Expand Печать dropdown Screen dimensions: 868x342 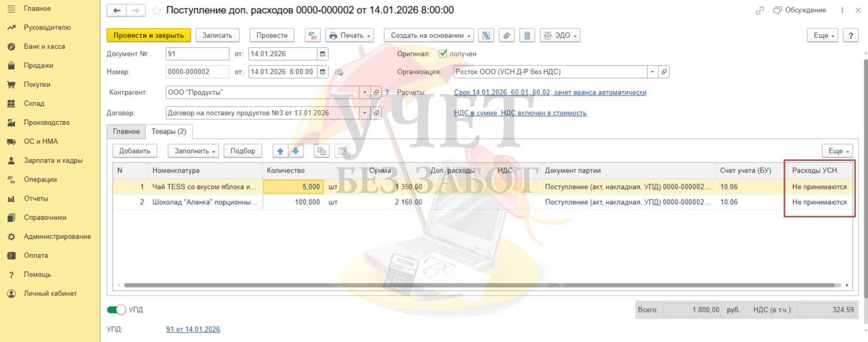(349, 35)
